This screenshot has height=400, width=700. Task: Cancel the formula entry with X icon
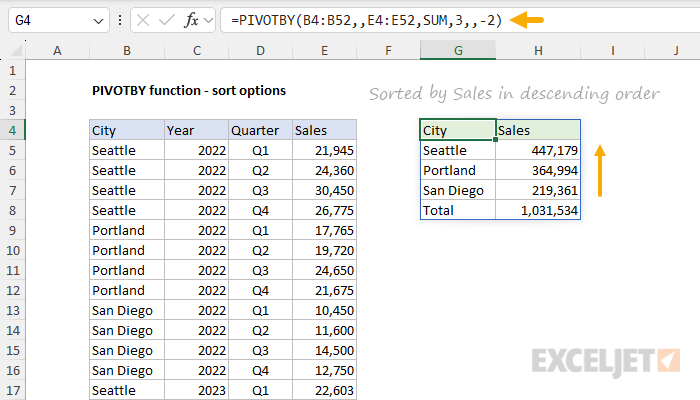[143, 20]
